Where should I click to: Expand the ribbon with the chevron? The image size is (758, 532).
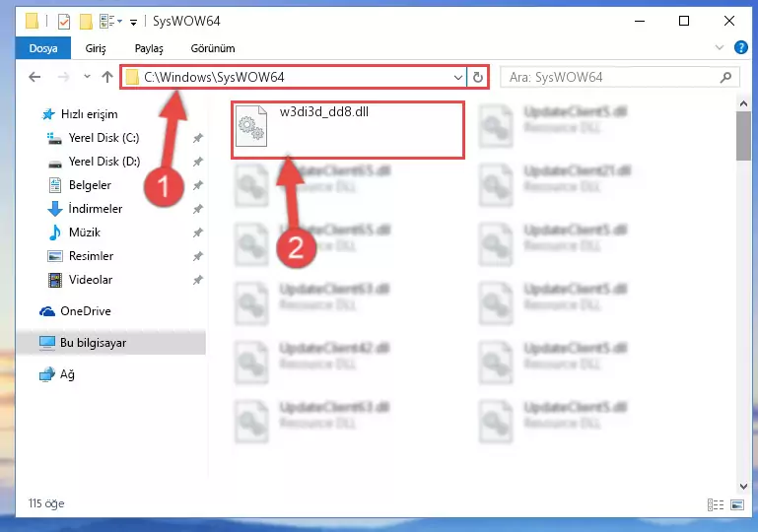(720, 47)
